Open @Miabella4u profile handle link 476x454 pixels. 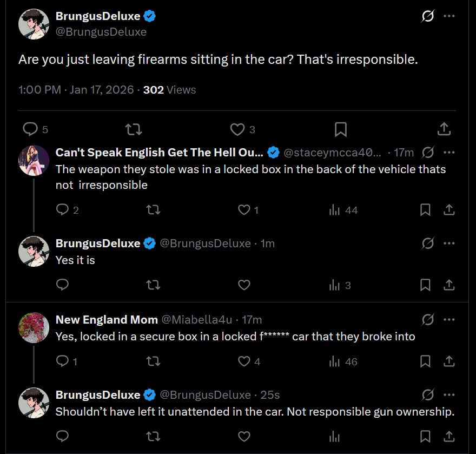click(199, 320)
